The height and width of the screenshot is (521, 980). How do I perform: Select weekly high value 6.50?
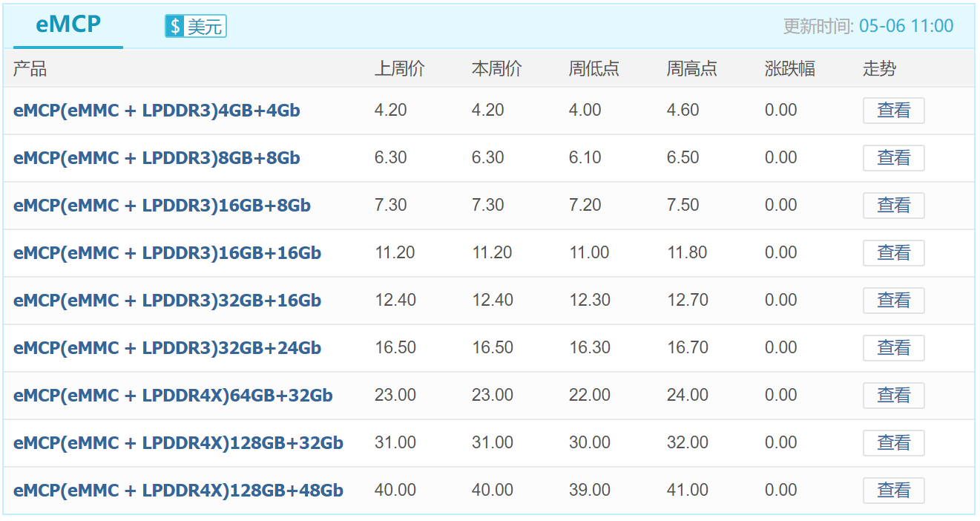click(683, 157)
